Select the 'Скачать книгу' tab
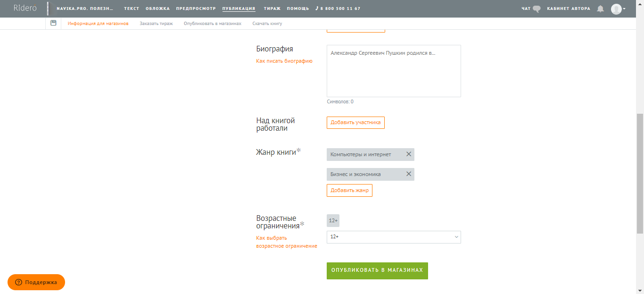The image size is (644, 294). [267, 23]
